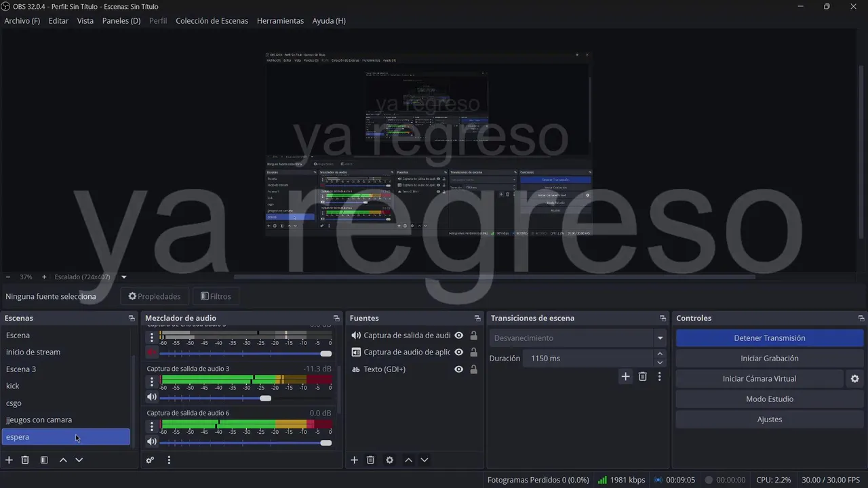The width and height of the screenshot is (868, 488).
Task: Zoom in preview with plus icon
Action: tap(44, 277)
